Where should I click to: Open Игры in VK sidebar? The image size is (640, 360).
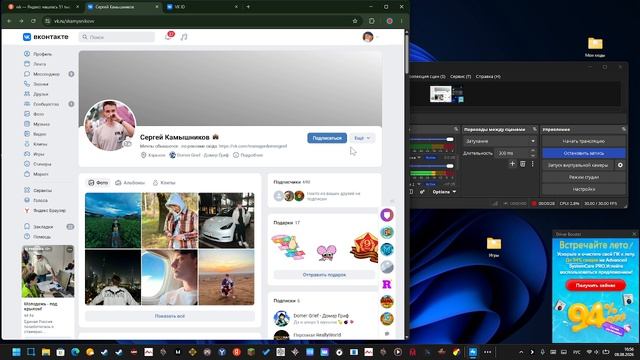click(34, 154)
